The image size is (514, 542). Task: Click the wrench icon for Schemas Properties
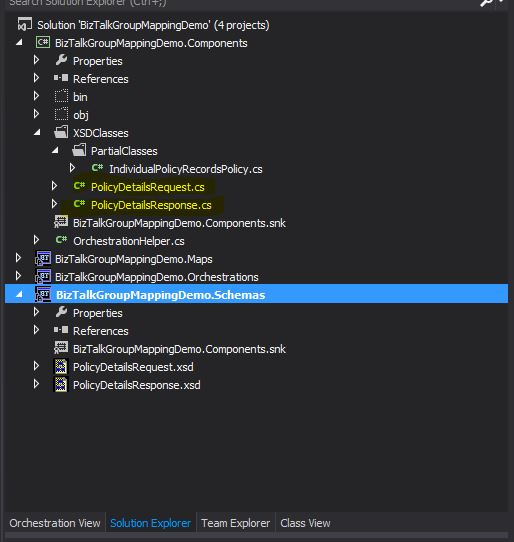[61, 312]
